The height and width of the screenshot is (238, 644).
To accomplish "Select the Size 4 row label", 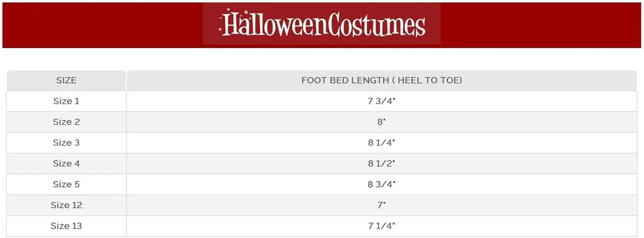I will click(66, 163).
